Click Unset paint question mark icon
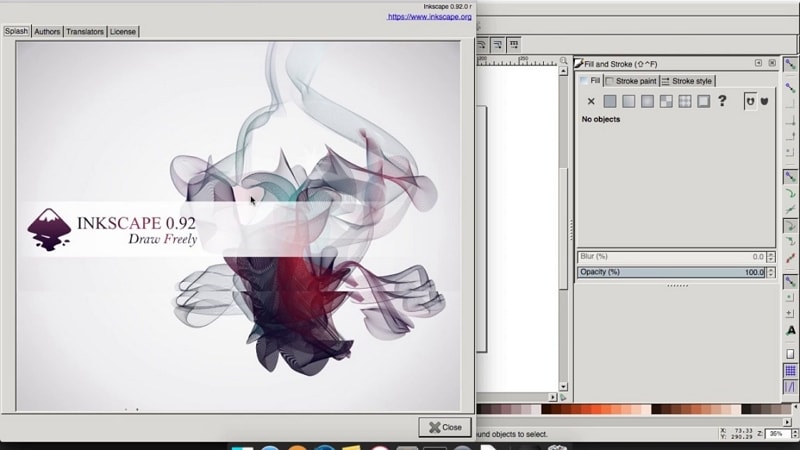This screenshot has width=800, height=450. [x=722, y=101]
